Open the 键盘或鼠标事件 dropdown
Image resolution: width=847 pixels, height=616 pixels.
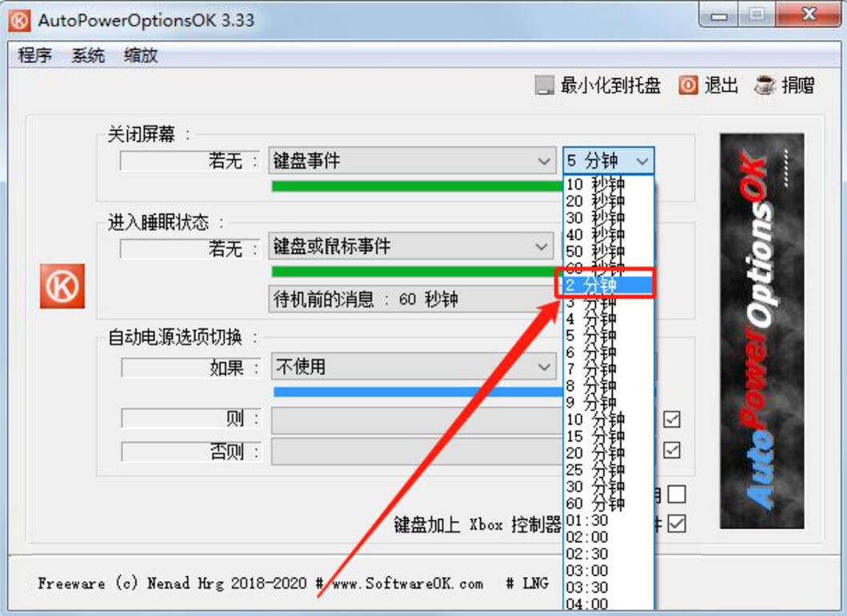(411, 246)
